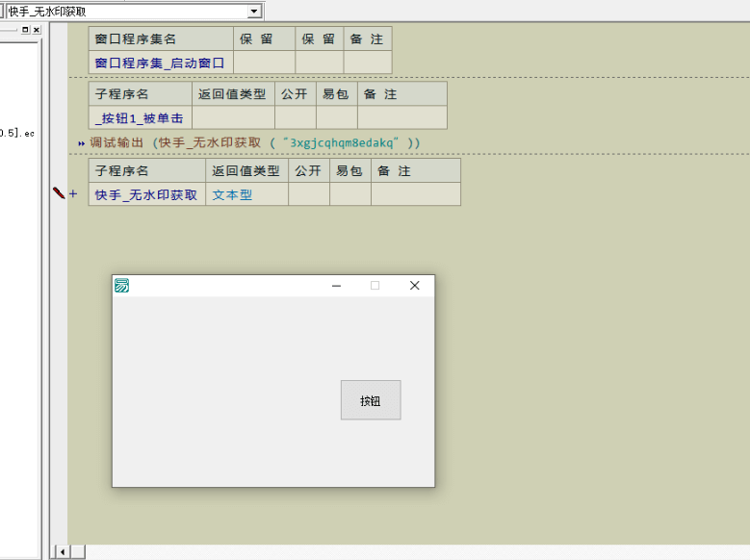Click the 按钮 button in the running window
The height and width of the screenshot is (560, 750).
tap(371, 400)
